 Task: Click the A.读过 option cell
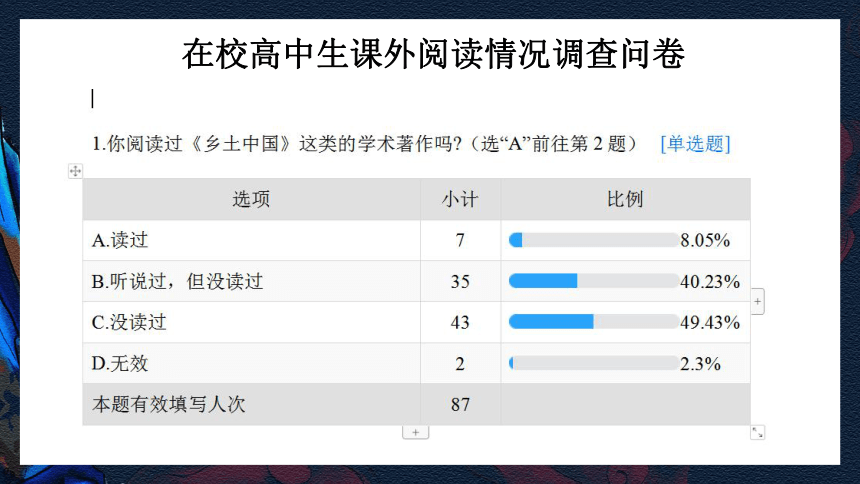(x=252, y=240)
